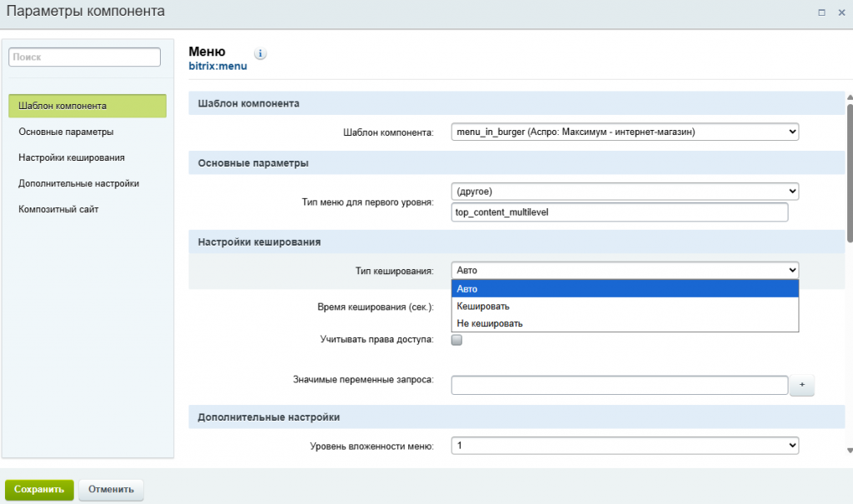Open Настройки кеширования in left sidebar
Image resolution: width=853 pixels, height=504 pixels.
[x=72, y=157]
